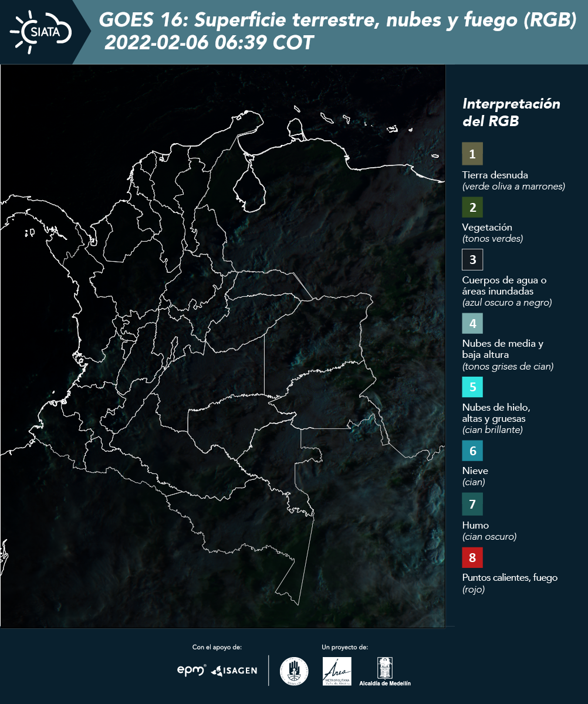This screenshot has height=704, width=588.
Task: Click the gray-cyan swatch numbered 4
Action: [x=472, y=323]
